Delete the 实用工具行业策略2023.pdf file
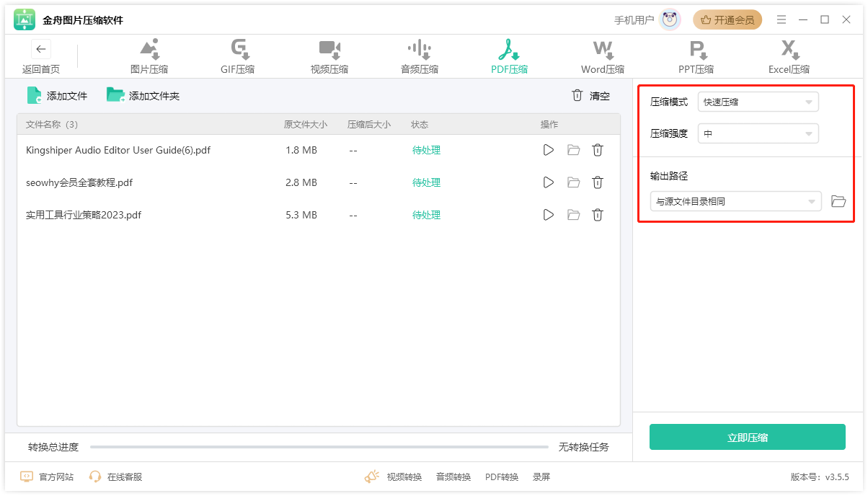The image size is (868, 496). point(598,214)
